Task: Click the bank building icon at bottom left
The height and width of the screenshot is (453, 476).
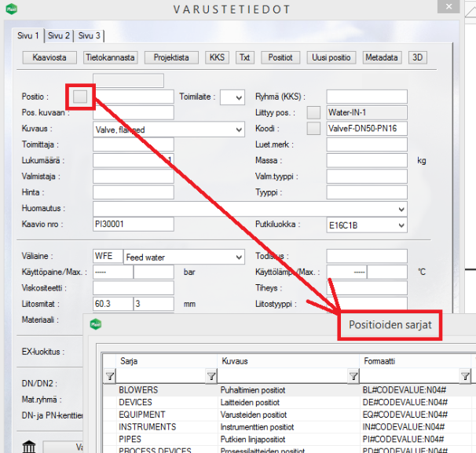Action: coord(29,447)
